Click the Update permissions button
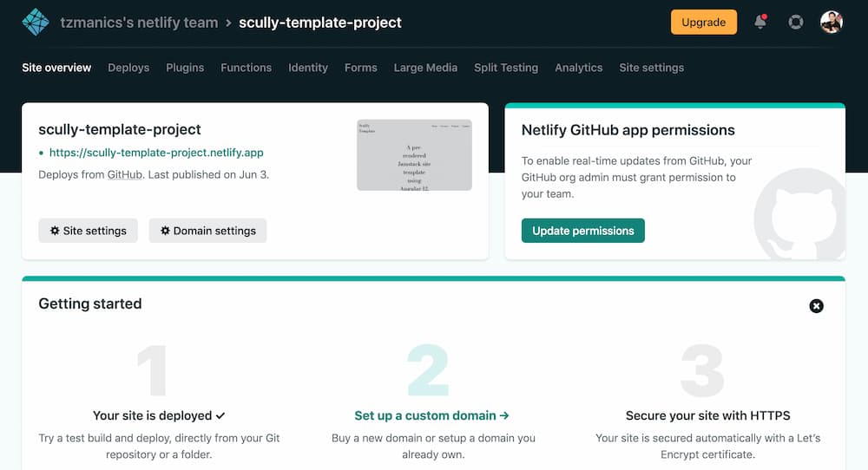Screen dimensions: 868x470 click(582, 231)
